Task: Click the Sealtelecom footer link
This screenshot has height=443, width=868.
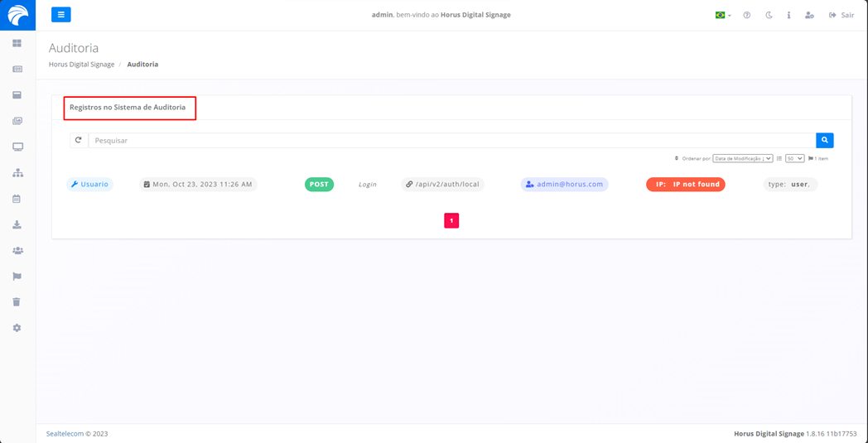Action: click(x=65, y=433)
